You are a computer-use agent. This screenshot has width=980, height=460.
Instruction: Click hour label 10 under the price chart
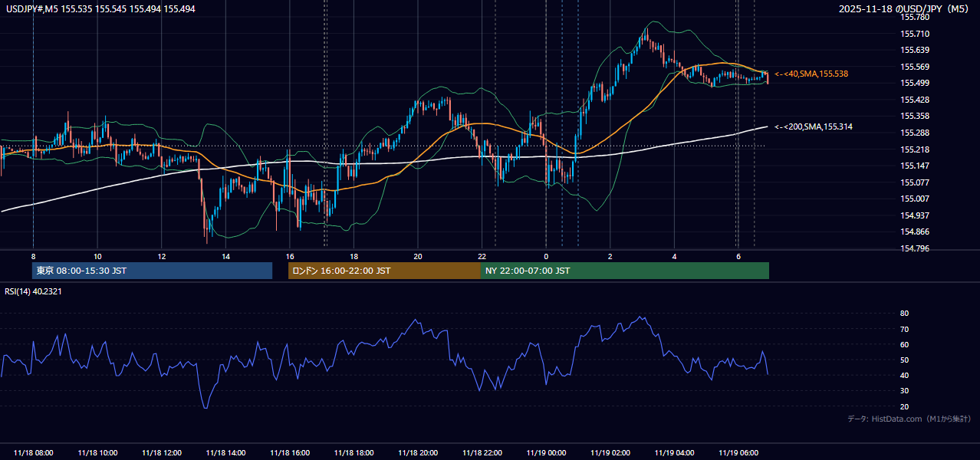click(97, 256)
